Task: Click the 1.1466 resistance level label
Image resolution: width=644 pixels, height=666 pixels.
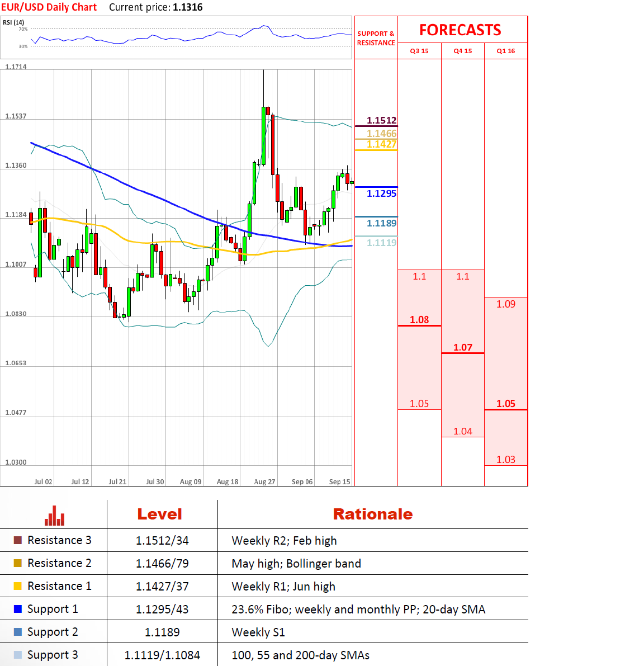Action: 382,134
